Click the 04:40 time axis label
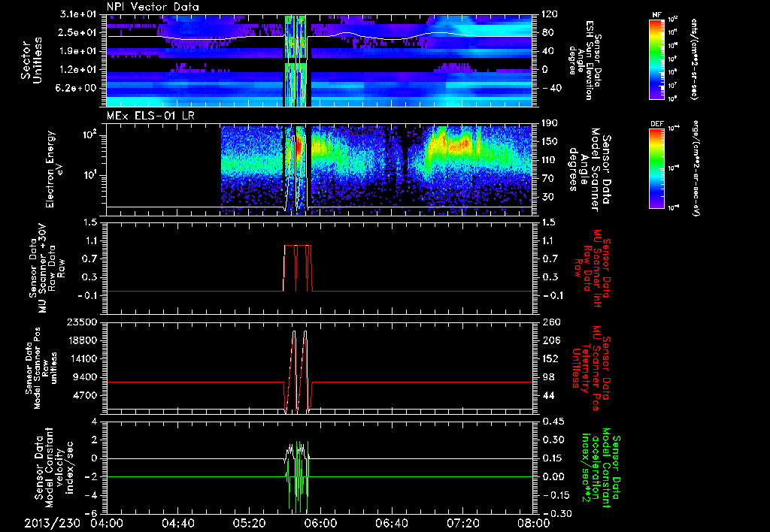The height and width of the screenshot is (532, 770). pos(178,523)
